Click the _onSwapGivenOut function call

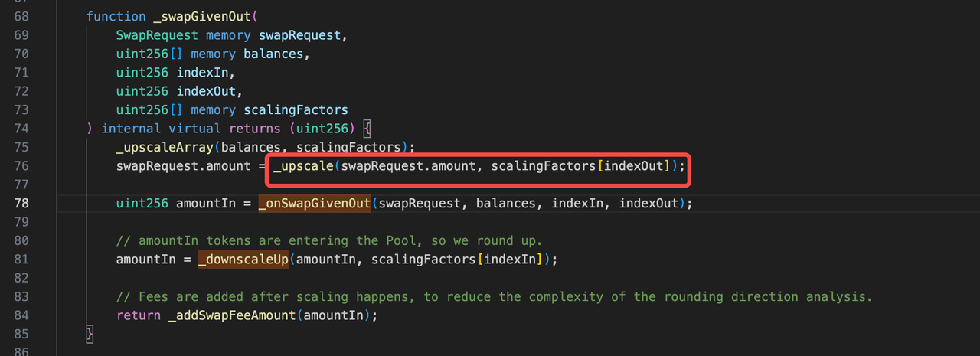coord(315,204)
